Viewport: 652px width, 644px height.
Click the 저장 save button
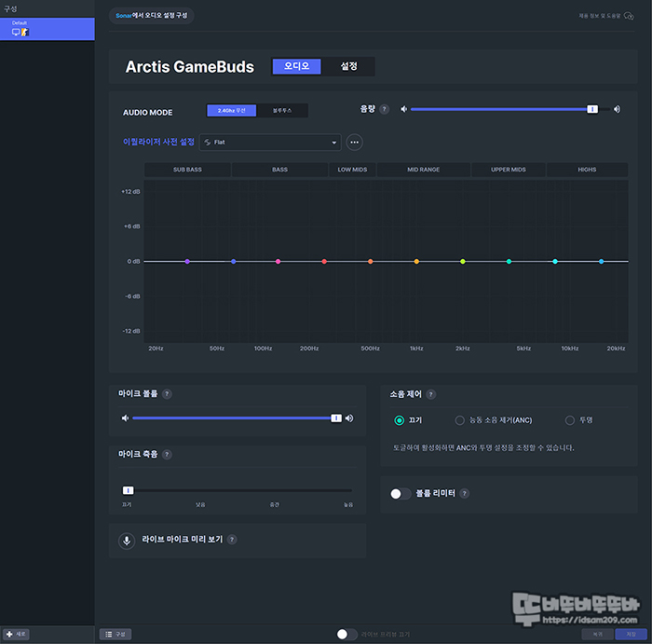pyautogui.click(x=631, y=635)
